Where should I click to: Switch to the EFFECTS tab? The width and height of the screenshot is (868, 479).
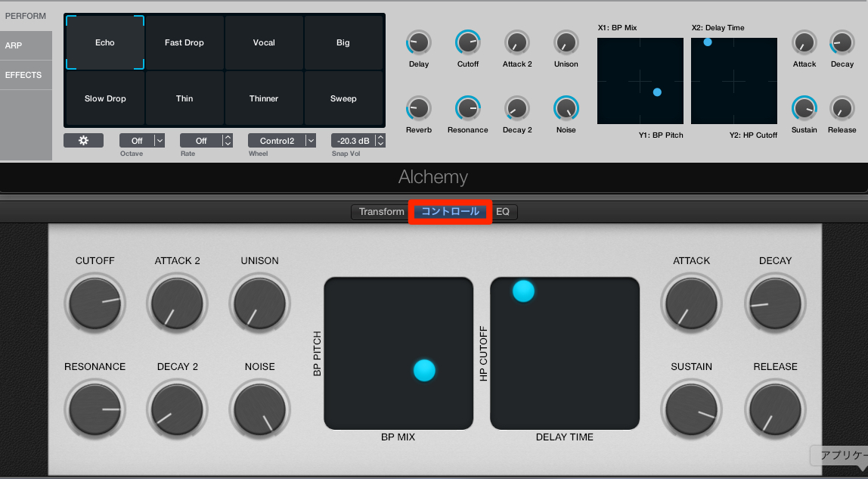coord(26,75)
